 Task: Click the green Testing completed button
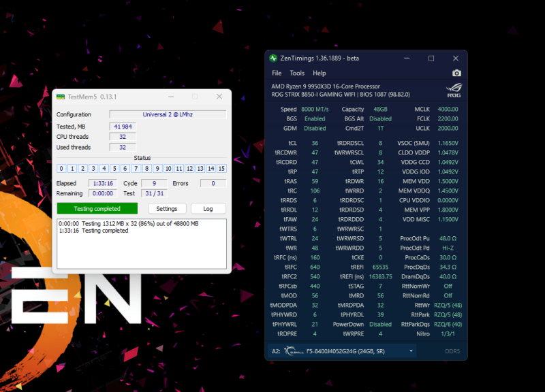(x=97, y=209)
